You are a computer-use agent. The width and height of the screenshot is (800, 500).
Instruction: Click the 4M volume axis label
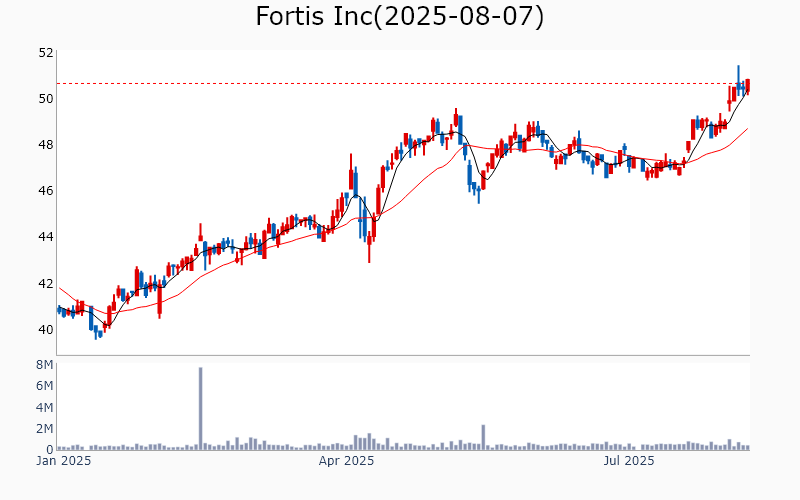44,407
